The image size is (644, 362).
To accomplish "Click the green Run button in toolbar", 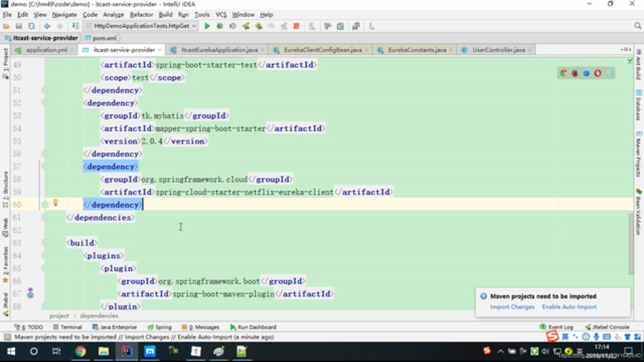I will tap(207, 26).
